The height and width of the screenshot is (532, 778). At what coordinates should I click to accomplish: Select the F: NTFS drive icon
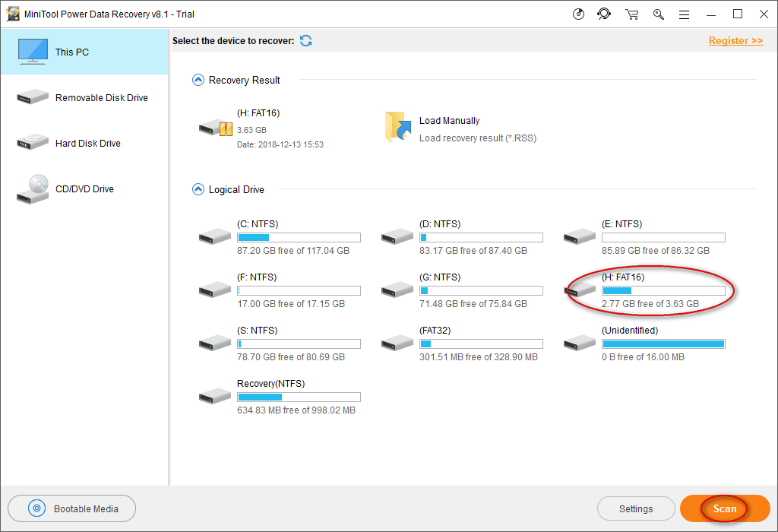pos(215,290)
